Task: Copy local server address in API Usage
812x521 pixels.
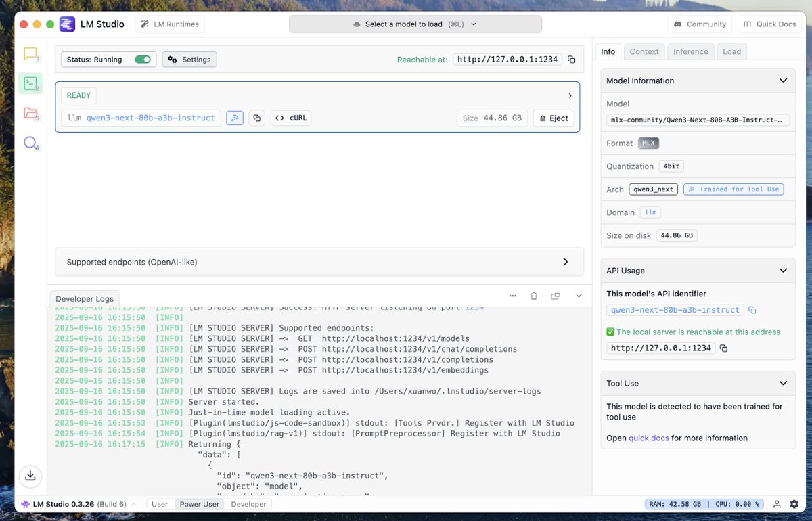Action: [723, 348]
